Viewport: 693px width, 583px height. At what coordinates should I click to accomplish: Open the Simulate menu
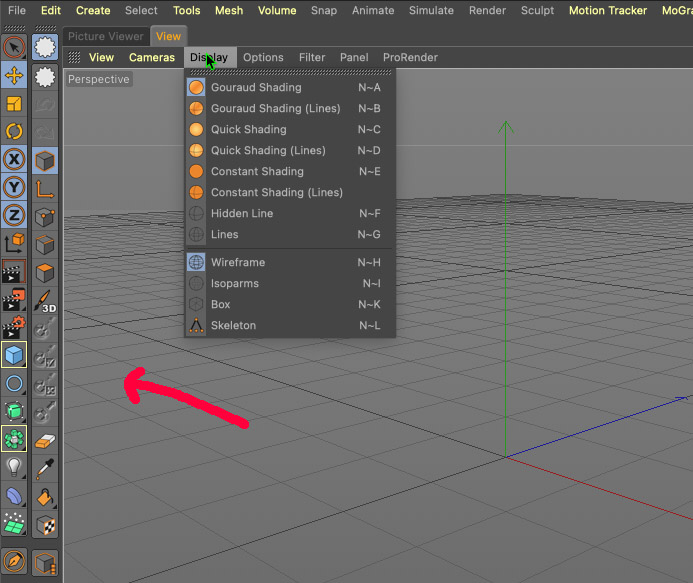(431, 10)
